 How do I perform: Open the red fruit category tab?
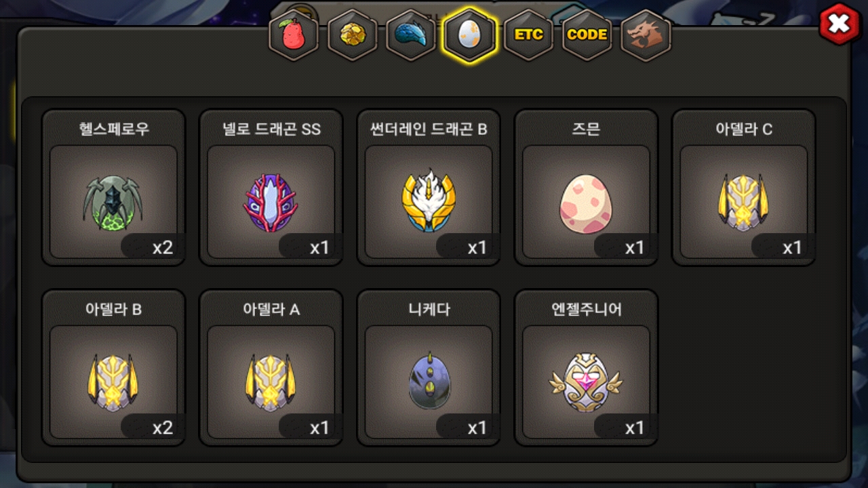(294, 35)
